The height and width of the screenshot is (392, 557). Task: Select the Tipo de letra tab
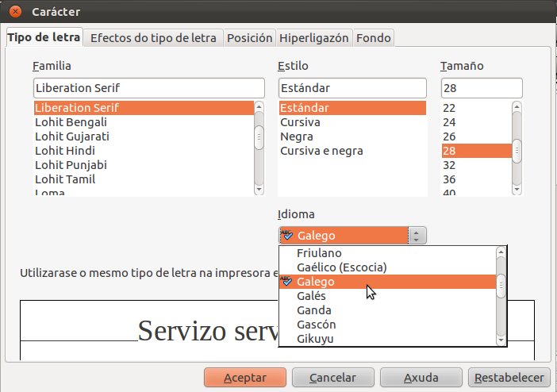click(44, 37)
